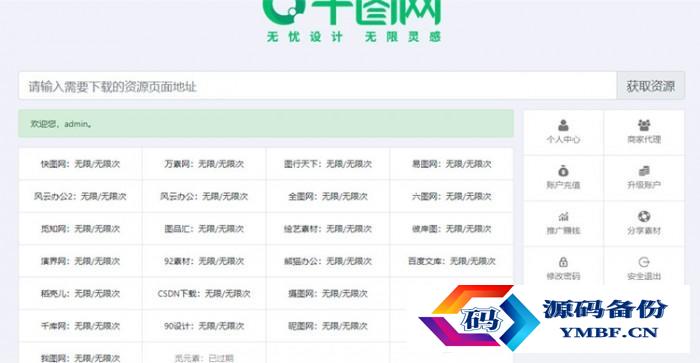Viewport: 700px width, 363px height.
Task: Click the expired 觅元素 entry
Action: 204,358
